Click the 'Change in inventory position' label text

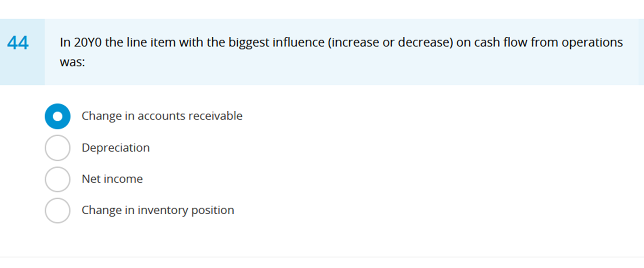(158, 210)
